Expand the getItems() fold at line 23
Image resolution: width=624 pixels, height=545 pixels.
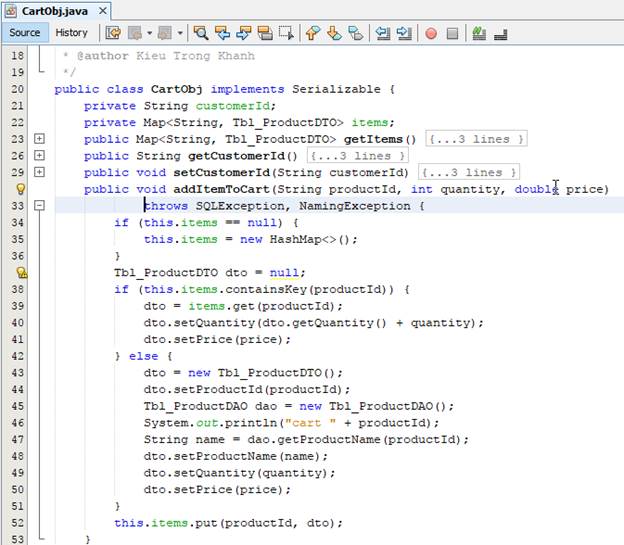pyautogui.click(x=39, y=139)
